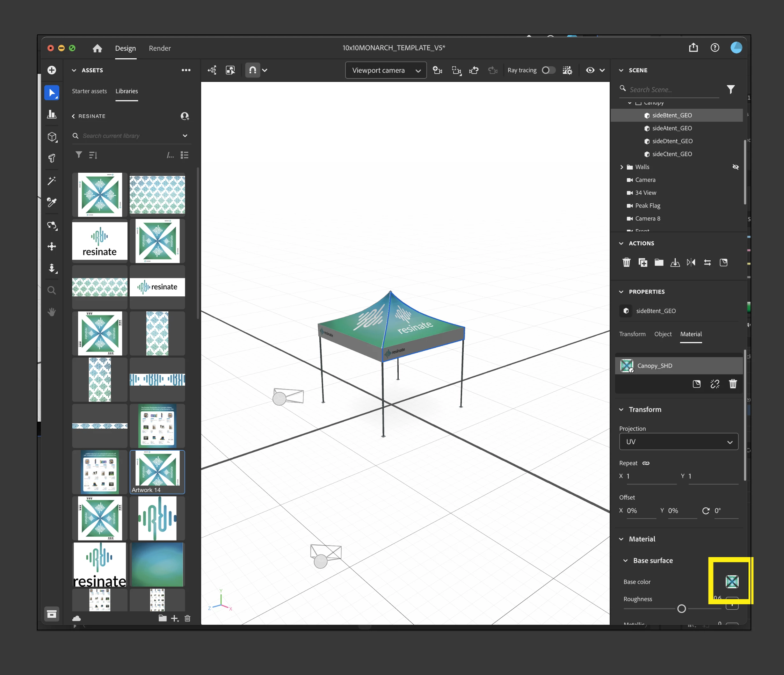Image resolution: width=784 pixels, height=675 pixels.
Task: Choose the Zoom tool in toolbar
Action: 52,290
